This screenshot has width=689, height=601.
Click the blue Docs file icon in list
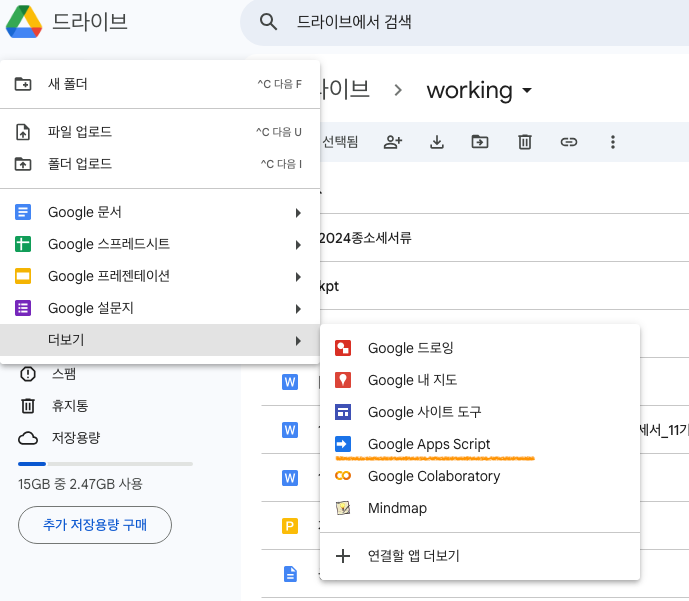tap(290, 574)
